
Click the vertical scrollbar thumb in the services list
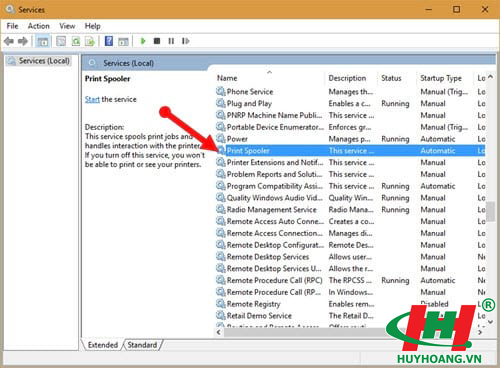click(490, 211)
